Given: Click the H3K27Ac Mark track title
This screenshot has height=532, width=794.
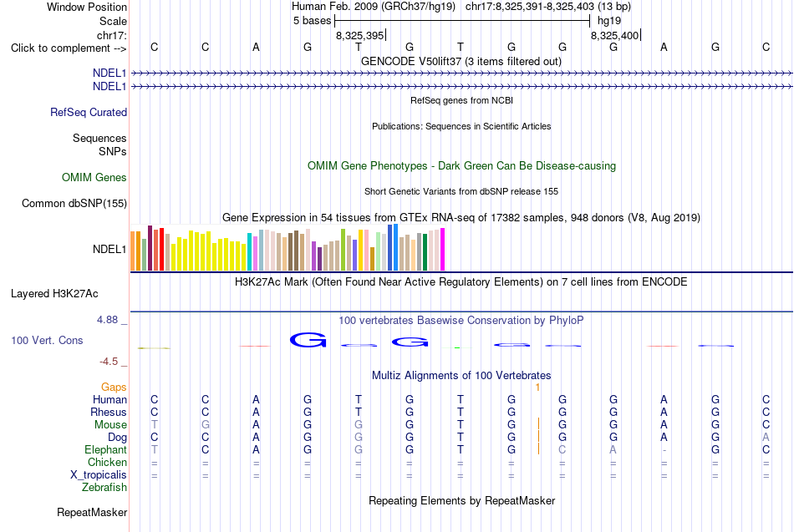Looking at the screenshot, I should point(461,282).
